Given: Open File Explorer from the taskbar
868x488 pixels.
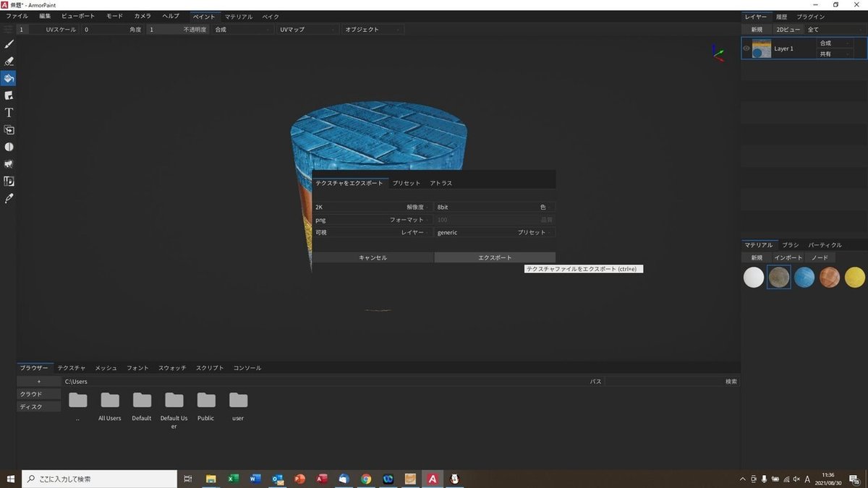Looking at the screenshot, I should click(x=210, y=479).
